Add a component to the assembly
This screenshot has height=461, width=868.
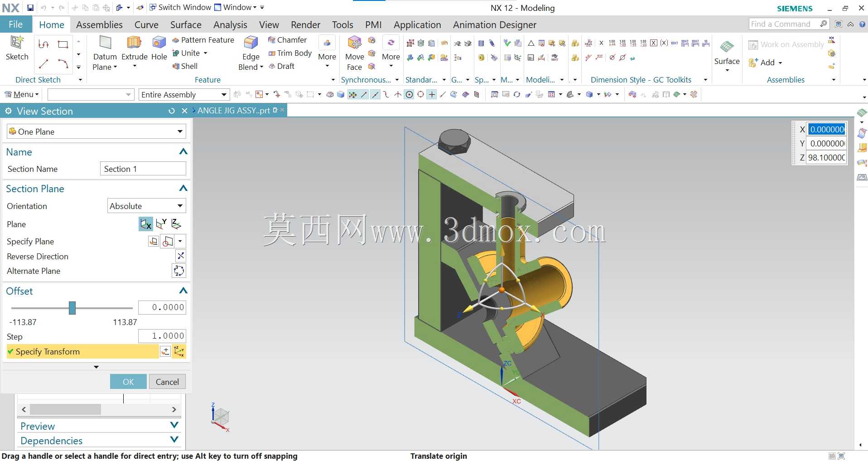coord(762,63)
